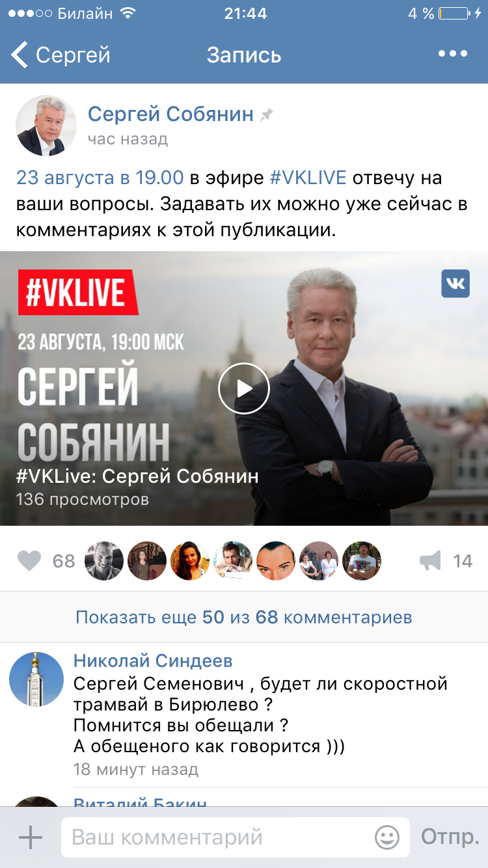Viewport: 488px width, 868px height.
Task: Open Николай Синдеев's avatar
Action: coord(36,679)
